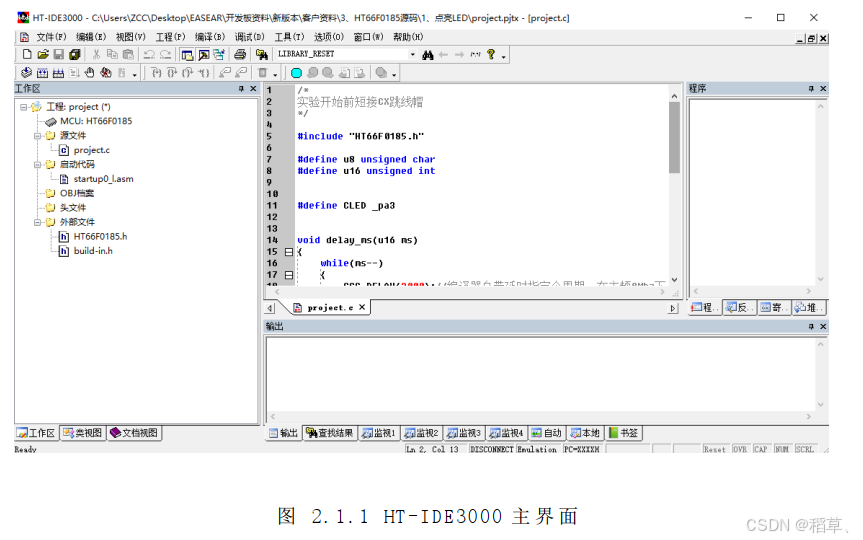Image resolution: width=863 pixels, height=540 pixels.
Task: Switch to the 书签 tab
Action: [623, 433]
